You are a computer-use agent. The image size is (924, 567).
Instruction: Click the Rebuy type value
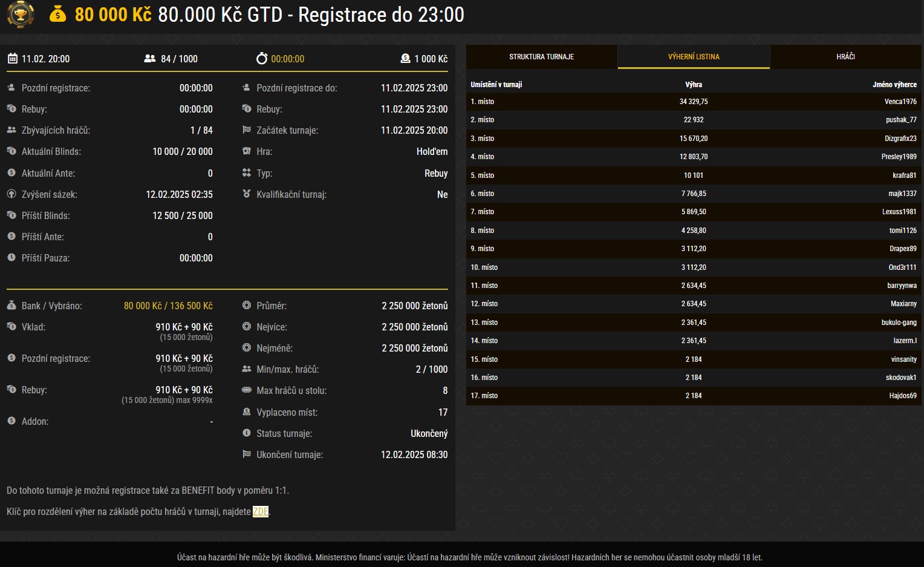[436, 173]
